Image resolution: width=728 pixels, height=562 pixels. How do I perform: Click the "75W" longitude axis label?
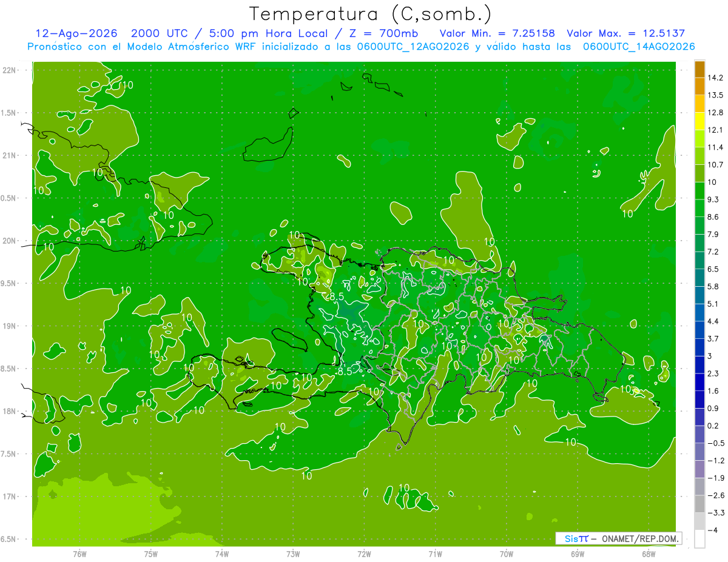150,554
